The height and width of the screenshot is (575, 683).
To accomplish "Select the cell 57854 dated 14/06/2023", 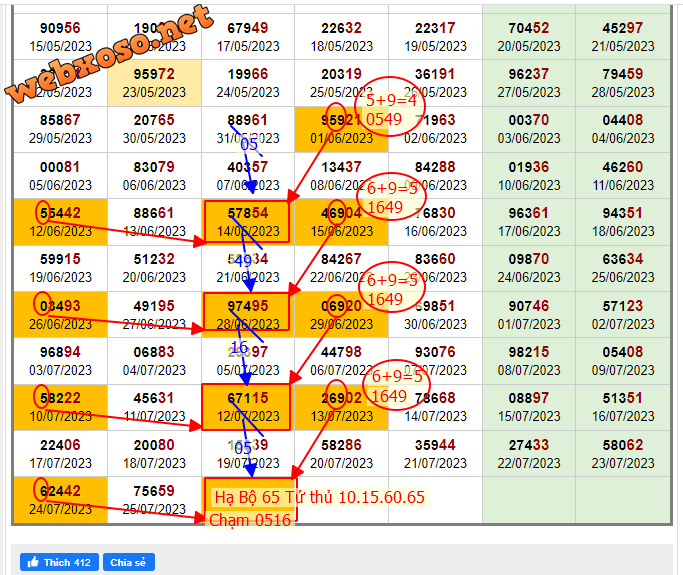I will click(247, 222).
